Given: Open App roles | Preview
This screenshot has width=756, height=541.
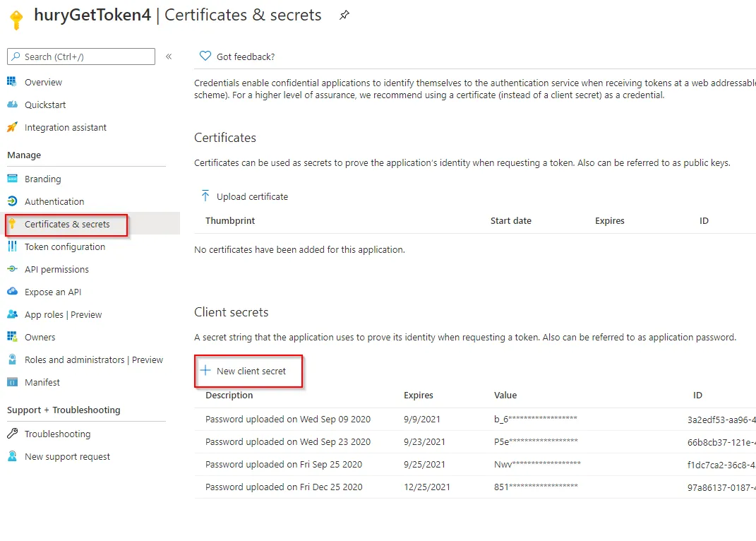Looking at the screenshot, I should (x=63, y=315).
